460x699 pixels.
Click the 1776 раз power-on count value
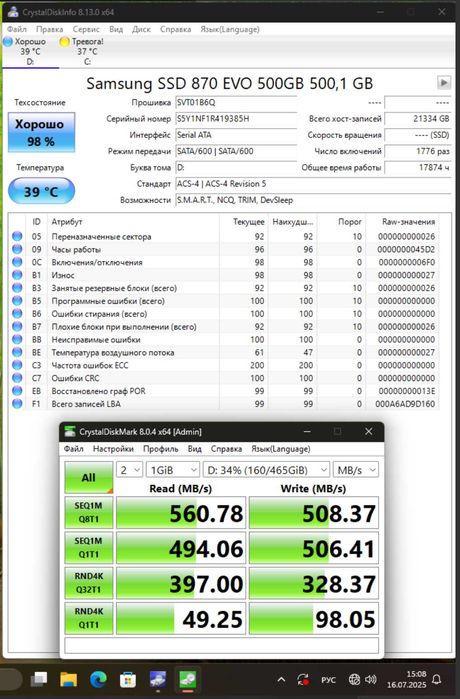point(418,152)
